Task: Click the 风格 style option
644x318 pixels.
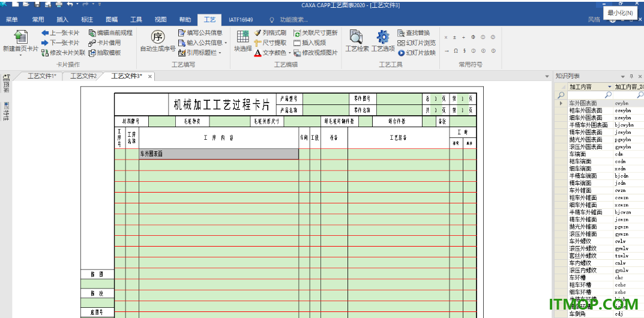Action: click(594, 20)
